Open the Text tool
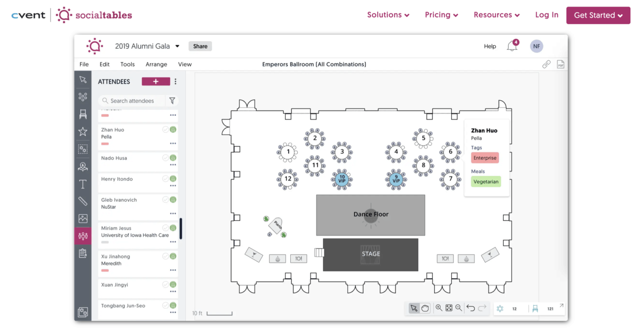The width and height of the screenshot is (644, 332). [83, 184]
